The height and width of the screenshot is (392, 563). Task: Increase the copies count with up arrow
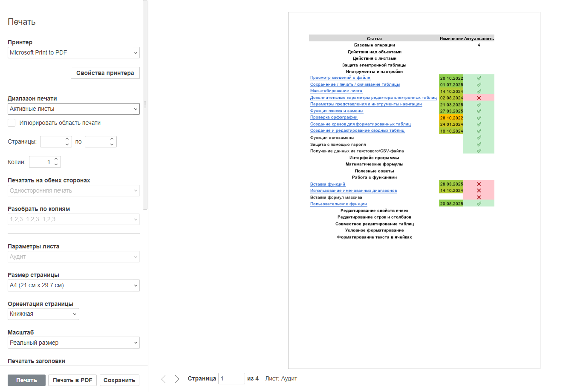[x=56, y=159]
